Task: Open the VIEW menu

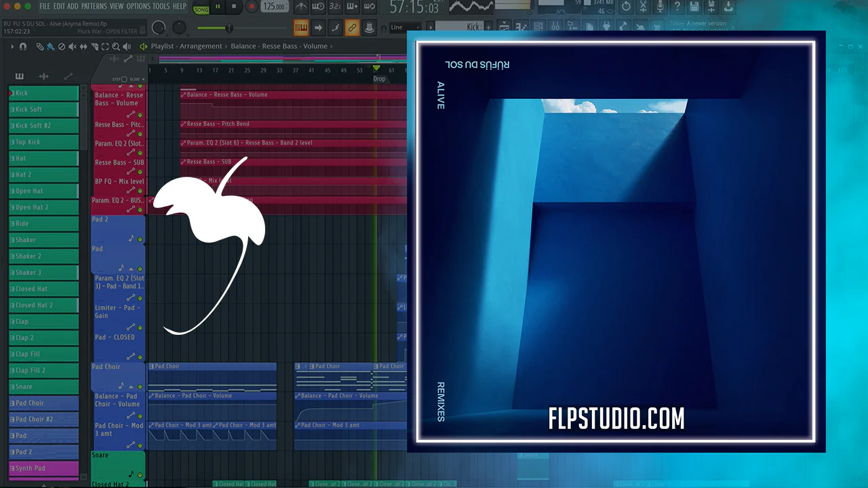Action: 117,6
